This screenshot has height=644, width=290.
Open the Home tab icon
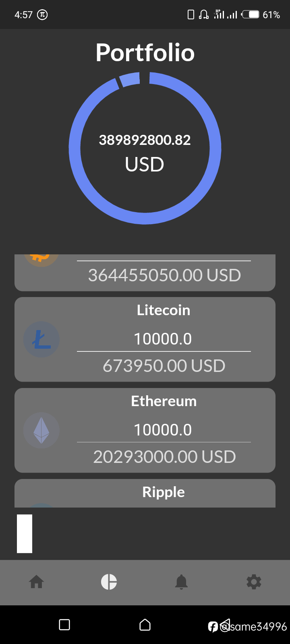tap(36, 582)
